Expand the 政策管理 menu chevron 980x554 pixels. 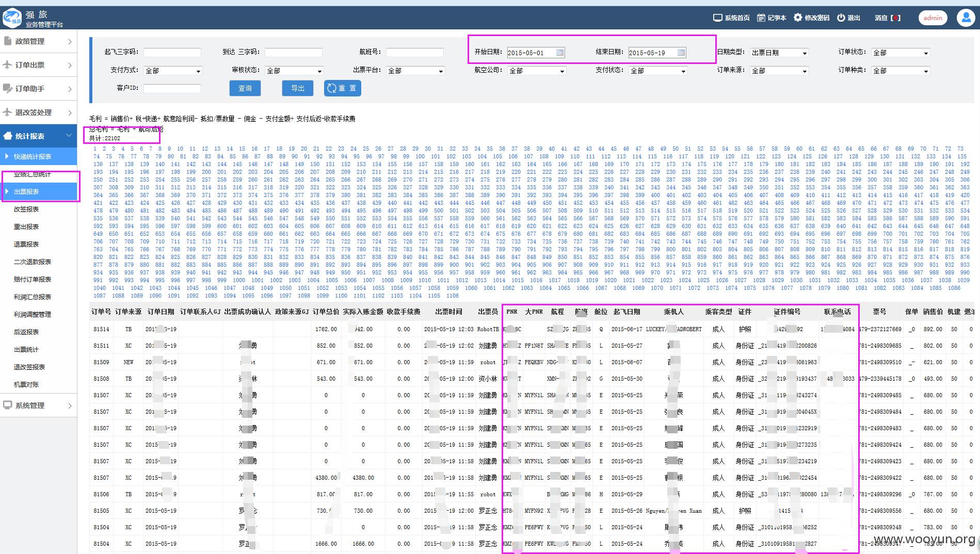click(70, 42)
